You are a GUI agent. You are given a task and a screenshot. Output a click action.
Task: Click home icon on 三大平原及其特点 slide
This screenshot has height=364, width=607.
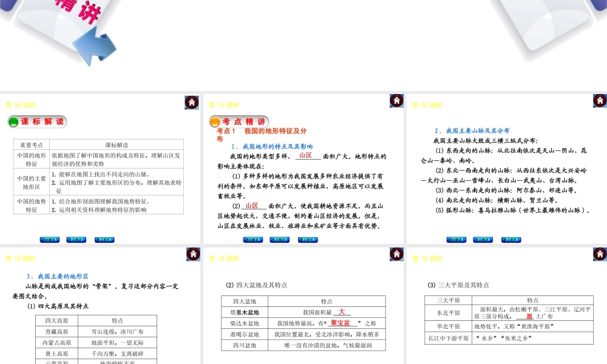coord(600,254)
